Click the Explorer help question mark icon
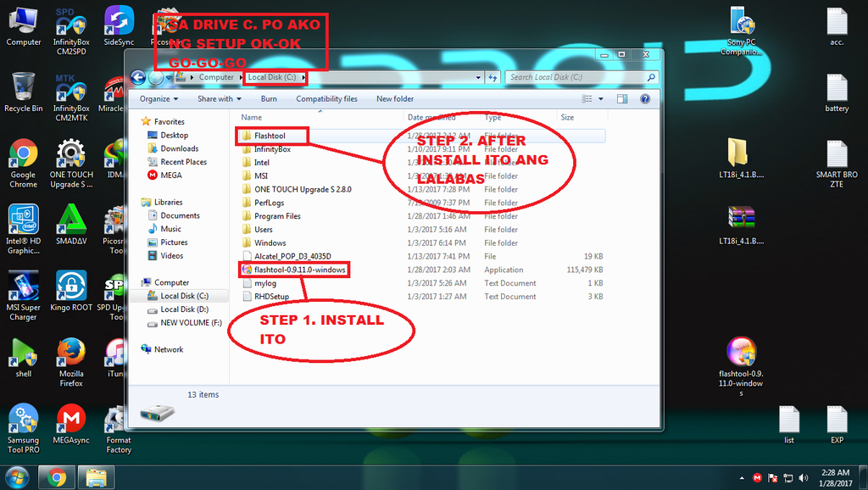Screen dimensions: 868x490 [x=645, y=98]
